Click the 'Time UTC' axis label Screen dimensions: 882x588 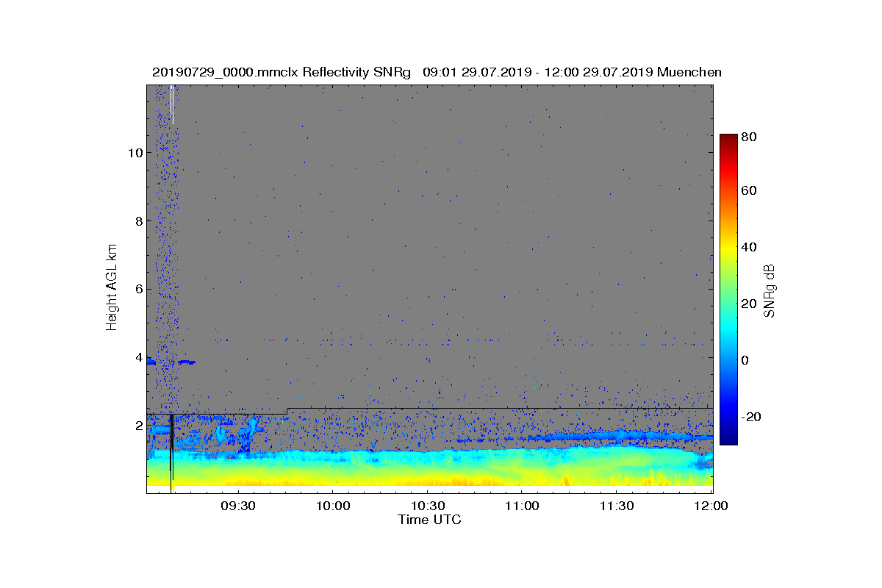pyautogui.click(x=430, y=520)
